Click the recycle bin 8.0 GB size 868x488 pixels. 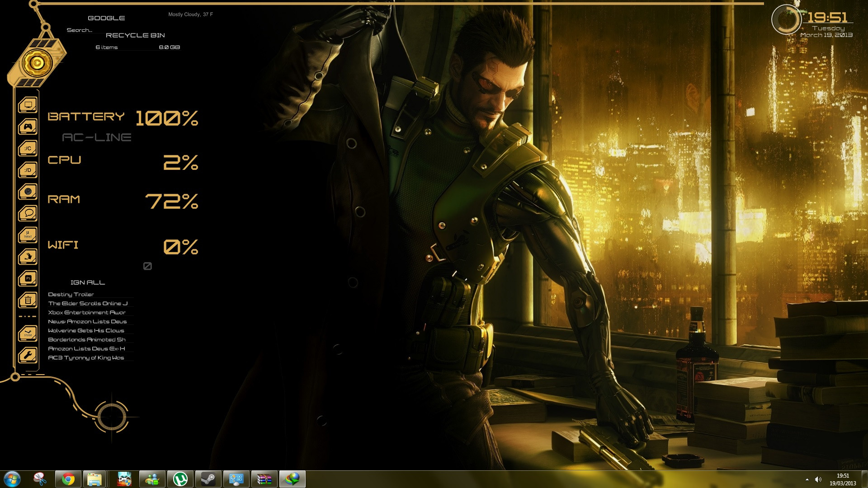(170, 47)
